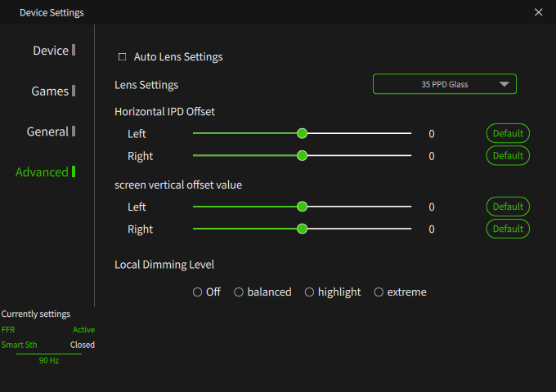The image size is (556, 392).
Task: Select highlight local dimming level
Action: coord(310,292)
